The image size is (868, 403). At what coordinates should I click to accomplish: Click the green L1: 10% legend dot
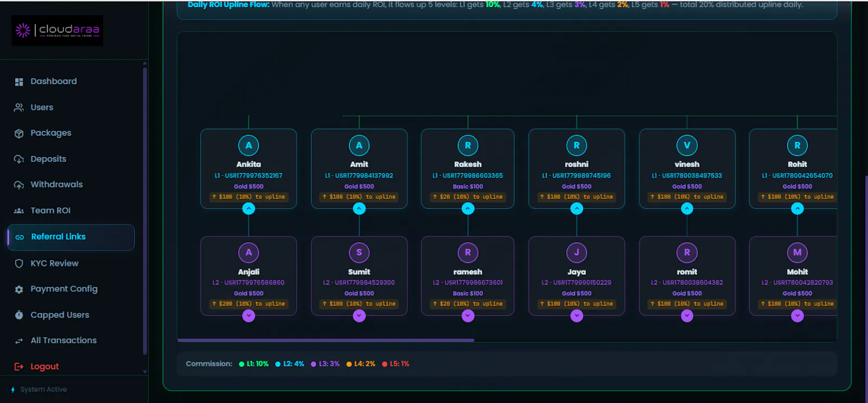tap(241, 364)
